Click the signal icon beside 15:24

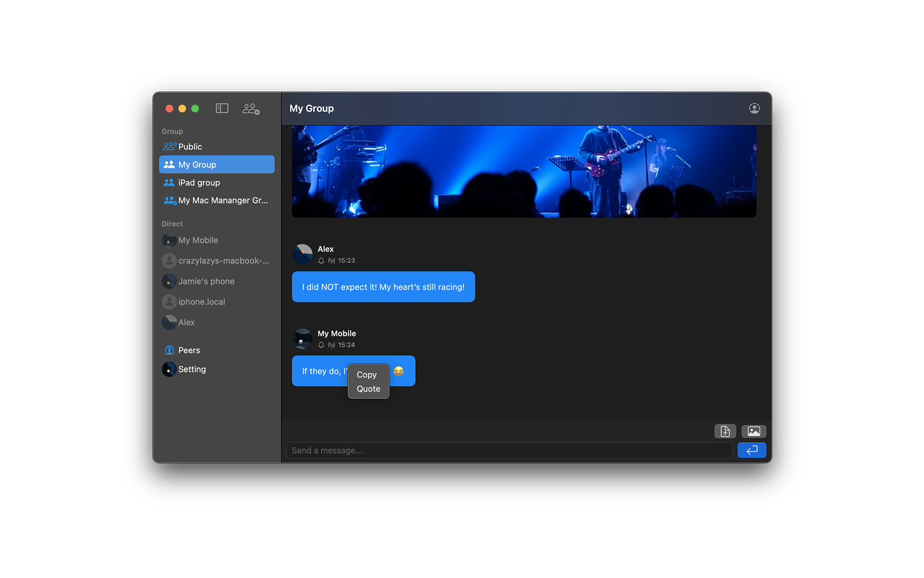332,345
